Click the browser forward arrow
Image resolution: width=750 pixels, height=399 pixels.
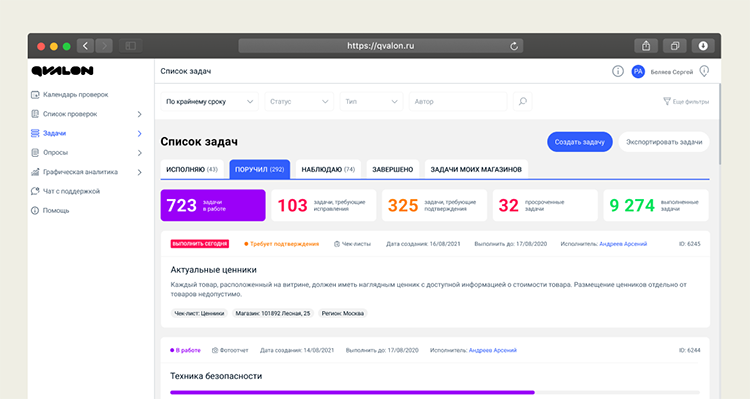[x=104, y=46]
